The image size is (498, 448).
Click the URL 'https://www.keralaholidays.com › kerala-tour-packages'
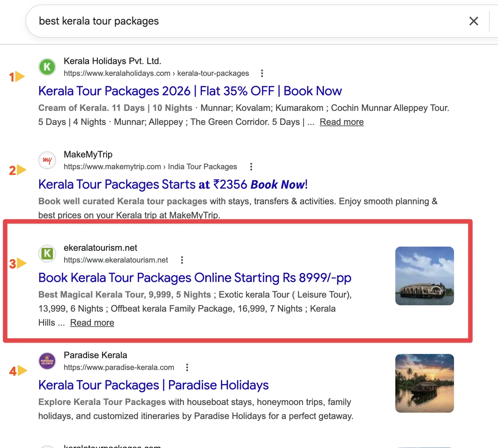point(156,73)
